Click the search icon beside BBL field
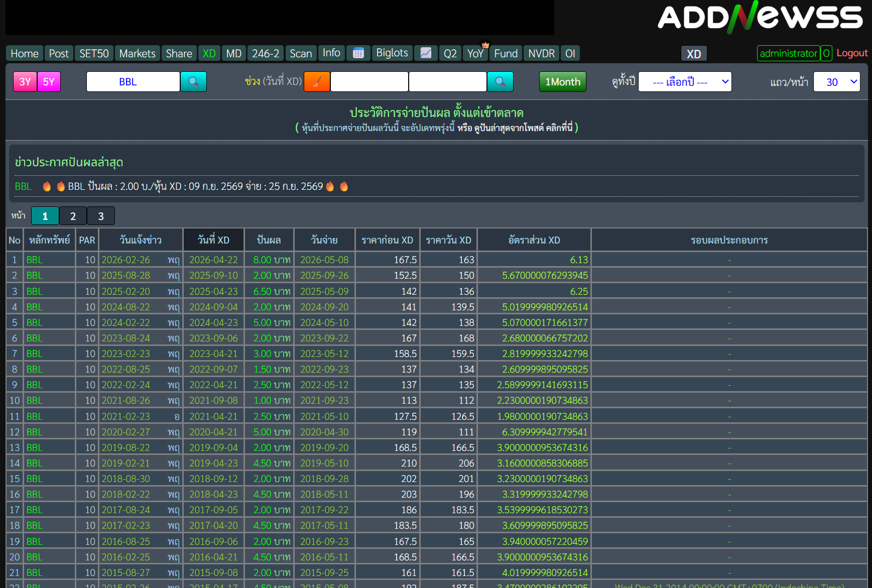 [193, 81]
